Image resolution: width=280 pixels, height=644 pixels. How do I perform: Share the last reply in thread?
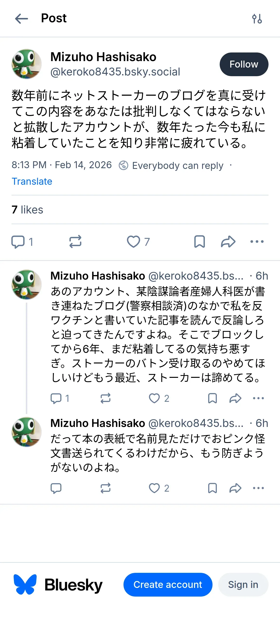pos(235,488)
